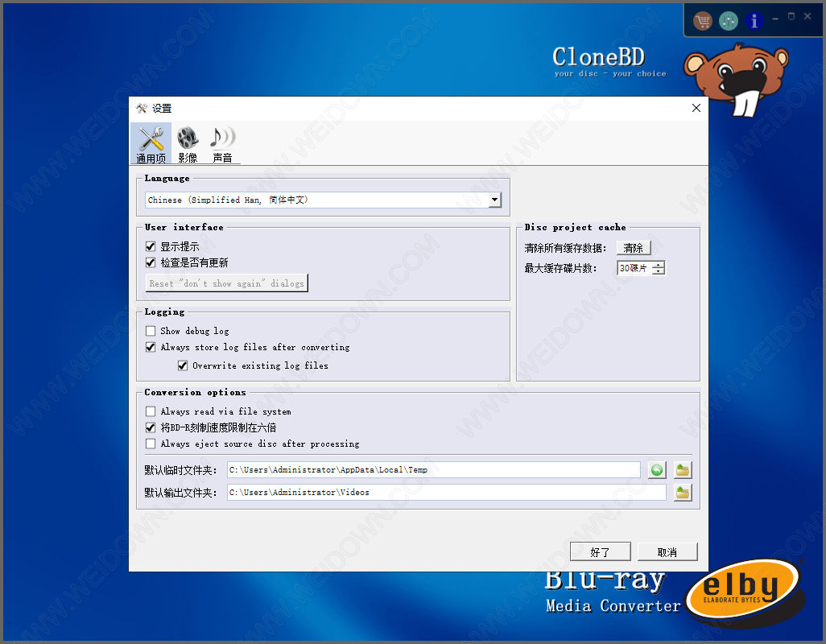Close the 设置 dialog
826x644 pixels.
[x=696, y=108]
